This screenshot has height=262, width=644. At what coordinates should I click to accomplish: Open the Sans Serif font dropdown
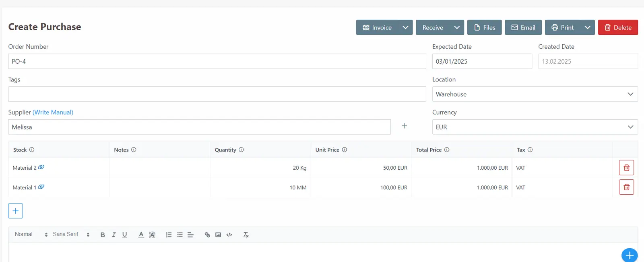pyautogui.click(x=71, y=234)
